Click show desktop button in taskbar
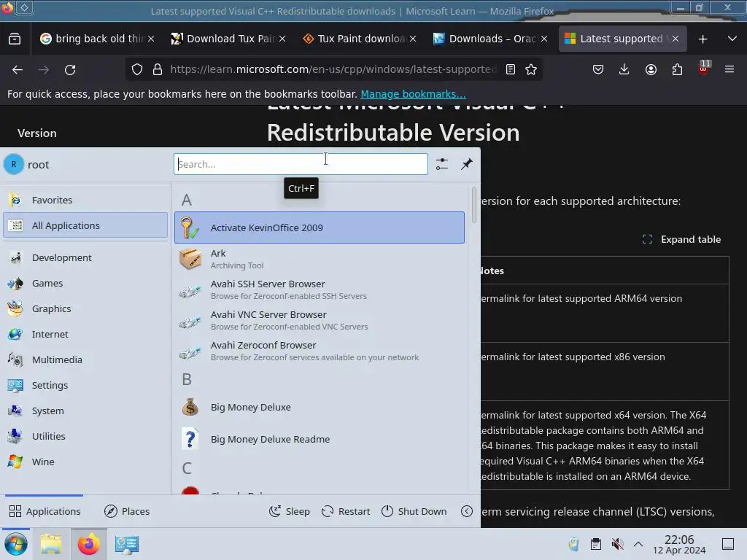The width and height of the screenshot is (747, 560). click(x=728, y=544)
